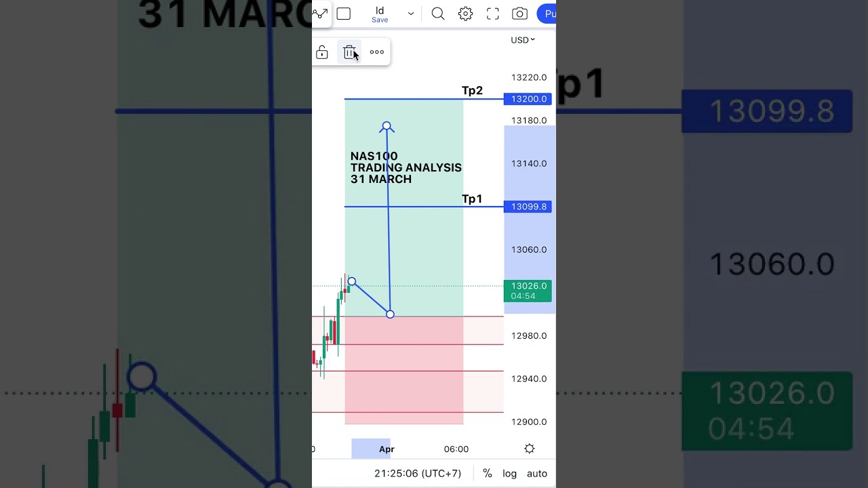Click the 06:00 time axis label

[456, 449]
